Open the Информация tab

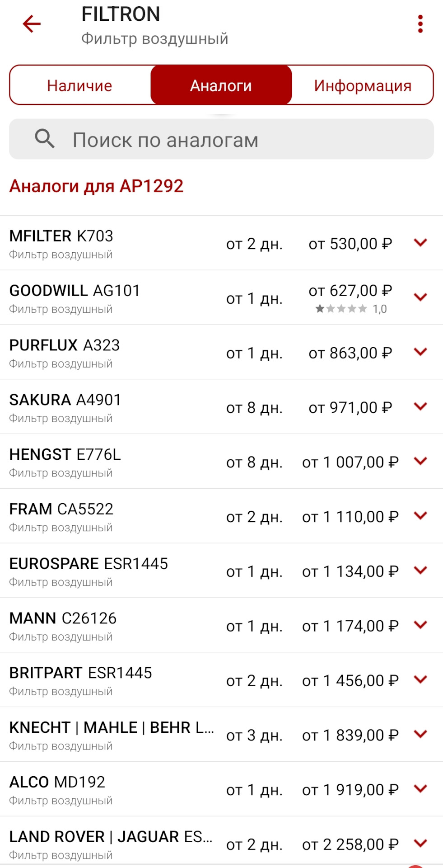click(x=363, y=85)
